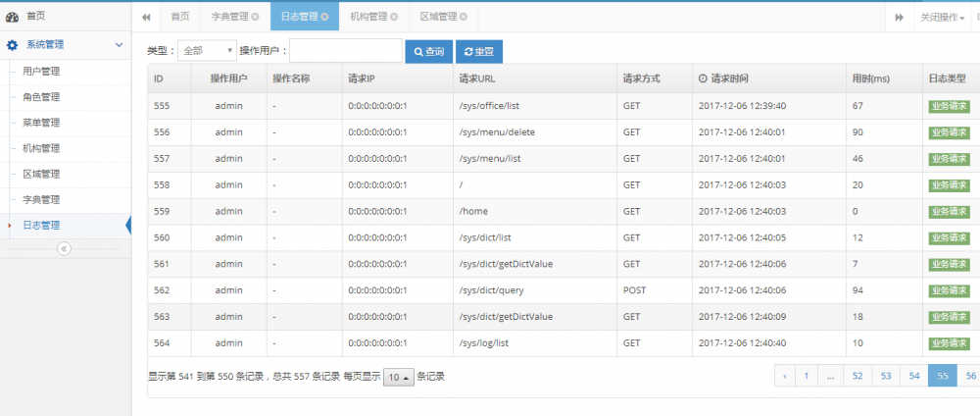Click the 请求URL column header
Image resolution: width=980 pixels, height=416 pixels.
534,78
